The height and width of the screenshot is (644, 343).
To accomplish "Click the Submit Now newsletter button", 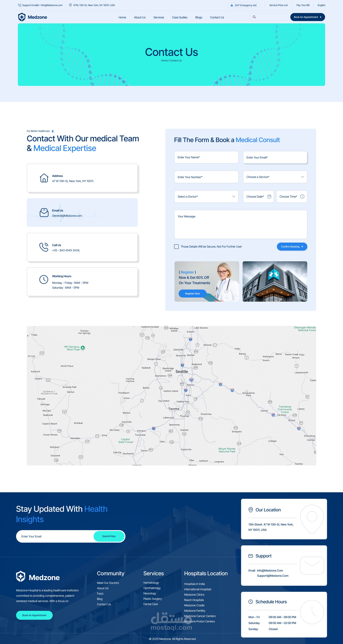I will [109, 536].
